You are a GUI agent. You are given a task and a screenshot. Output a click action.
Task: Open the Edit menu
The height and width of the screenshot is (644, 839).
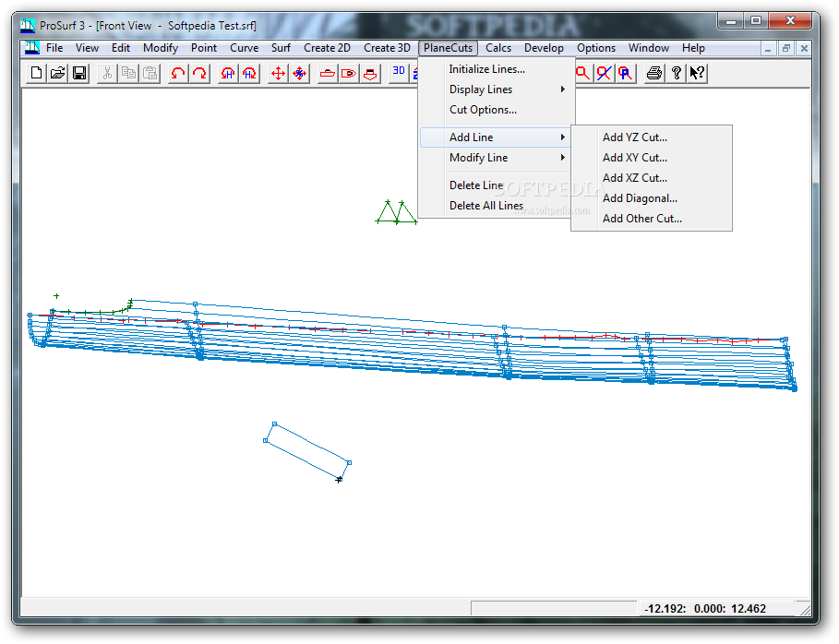click(121, 48)
